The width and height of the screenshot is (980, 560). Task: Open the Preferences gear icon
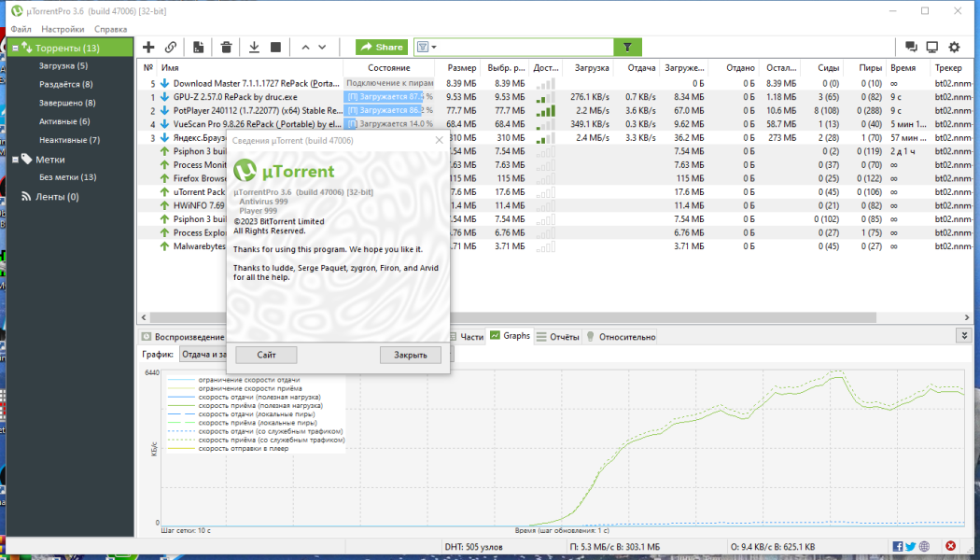coord(954,47)
